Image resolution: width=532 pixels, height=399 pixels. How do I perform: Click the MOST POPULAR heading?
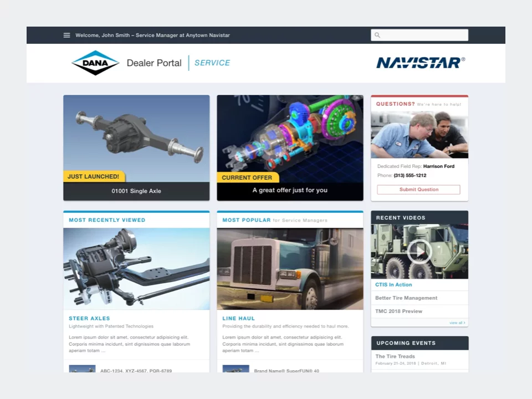tap(246, 220)
